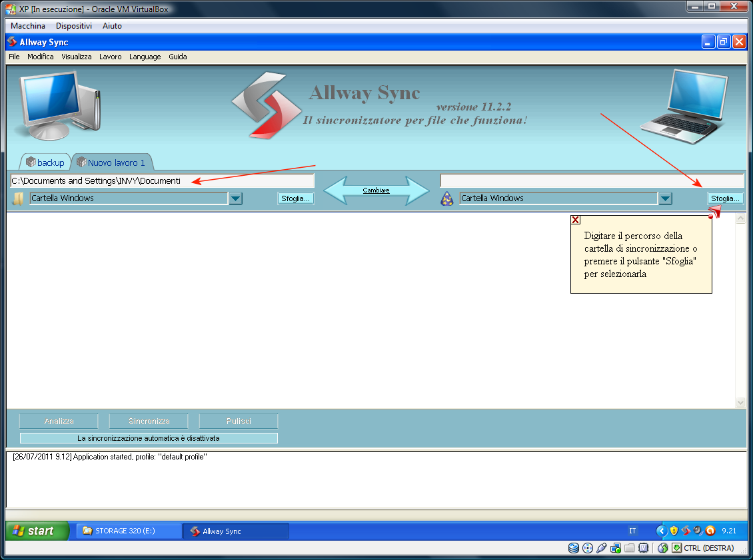Click VirtualBox keyboard capture green arrow icon

coord(676,548)
